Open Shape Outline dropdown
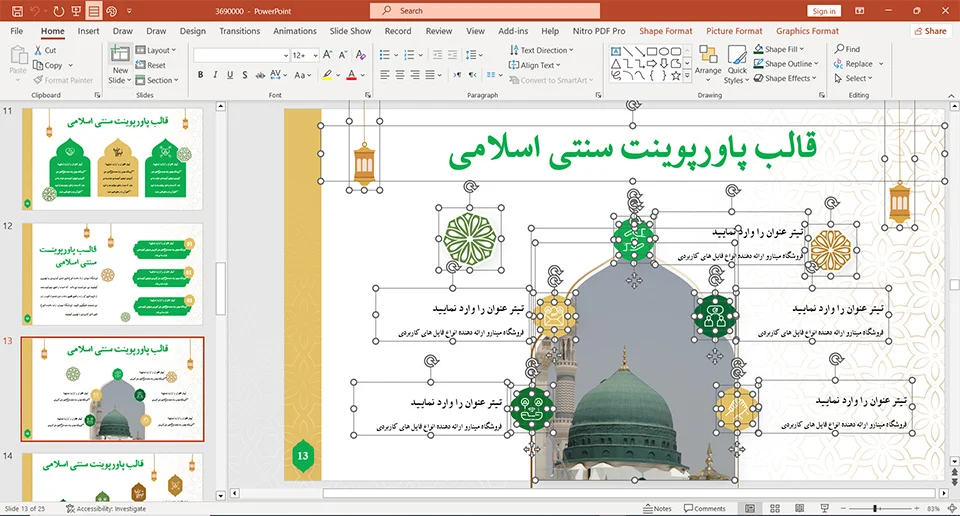Screen dimensions: 960x516 [x=786, y=64]
